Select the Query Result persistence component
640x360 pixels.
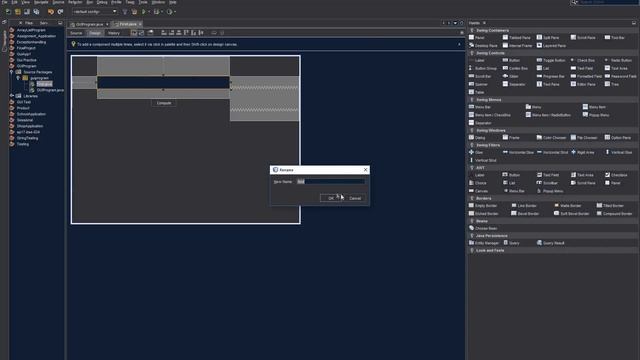coord(550,243)
